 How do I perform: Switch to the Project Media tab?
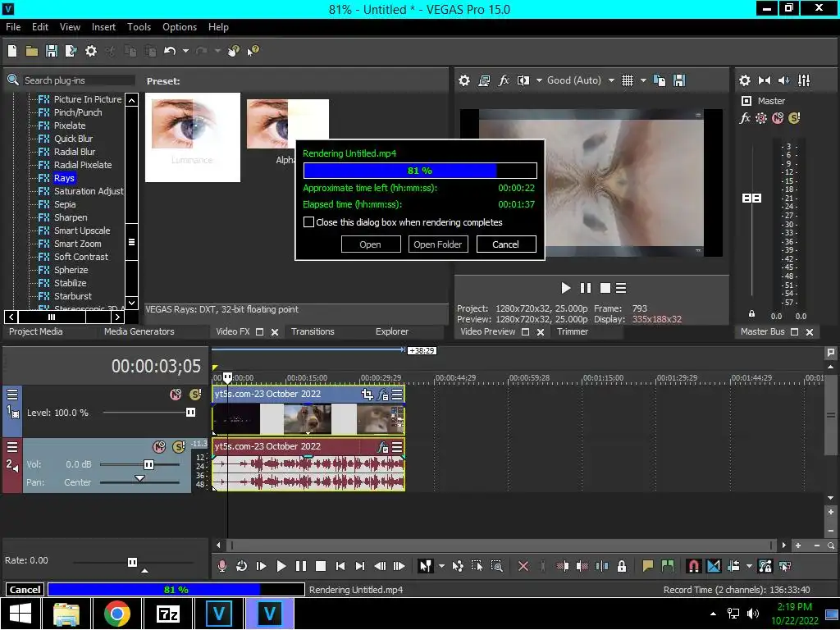[36, 331]
